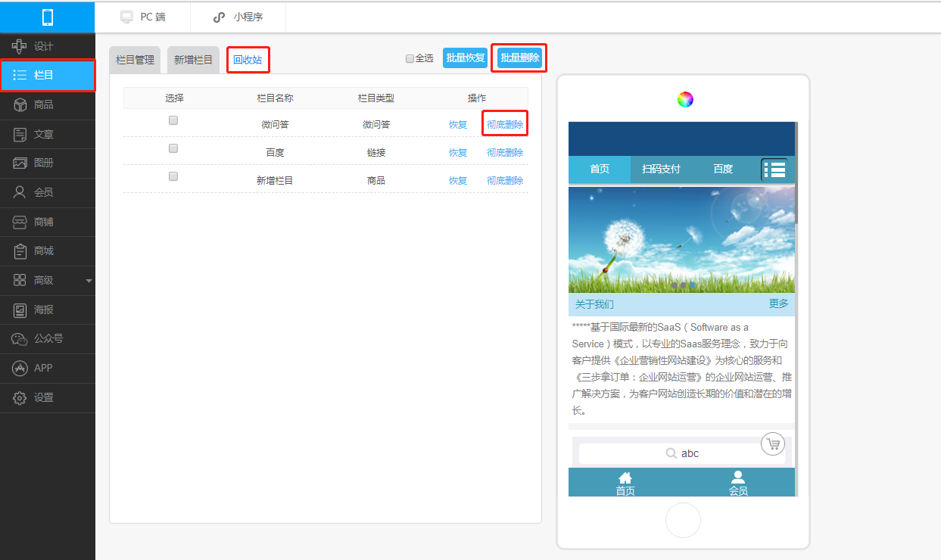Open the 会员 person icon in sidebar
941x560 pixels.
pos(20,192)
